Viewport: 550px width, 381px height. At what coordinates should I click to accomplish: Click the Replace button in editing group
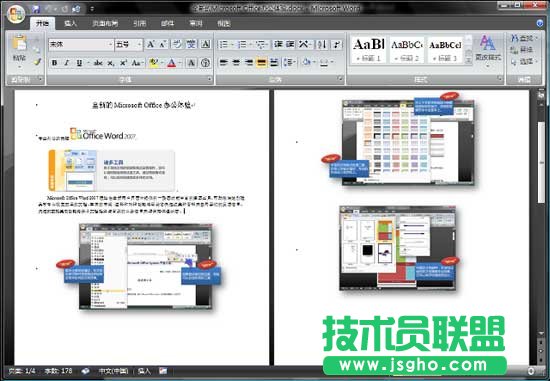522,50
